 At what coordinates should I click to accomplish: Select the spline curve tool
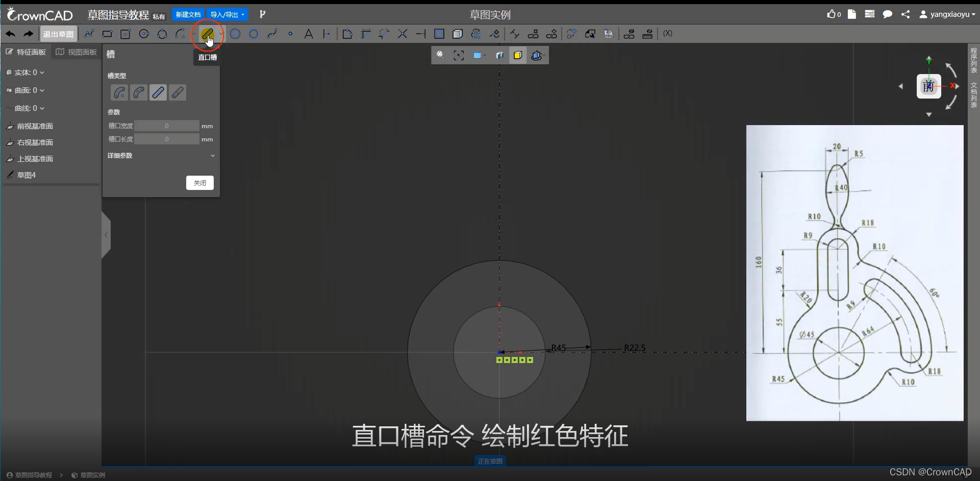pos(272,34)
